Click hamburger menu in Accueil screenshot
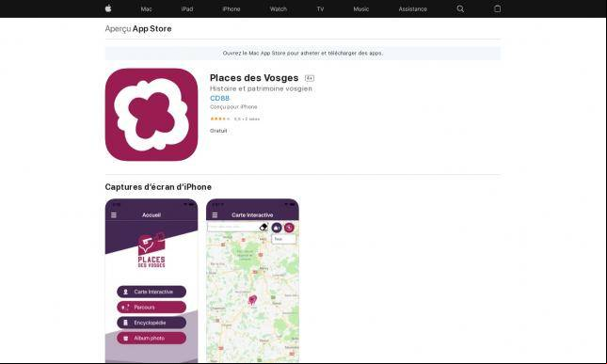The image size is (607, 364). coord(114,215)
